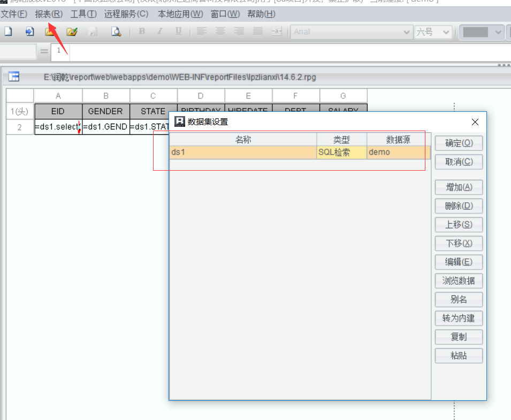Image resolution: width=511 pixels, height=420 pixels.
Task: Open the 报表(R) menu
Action: pyautogui.click(x=48, y=14)
